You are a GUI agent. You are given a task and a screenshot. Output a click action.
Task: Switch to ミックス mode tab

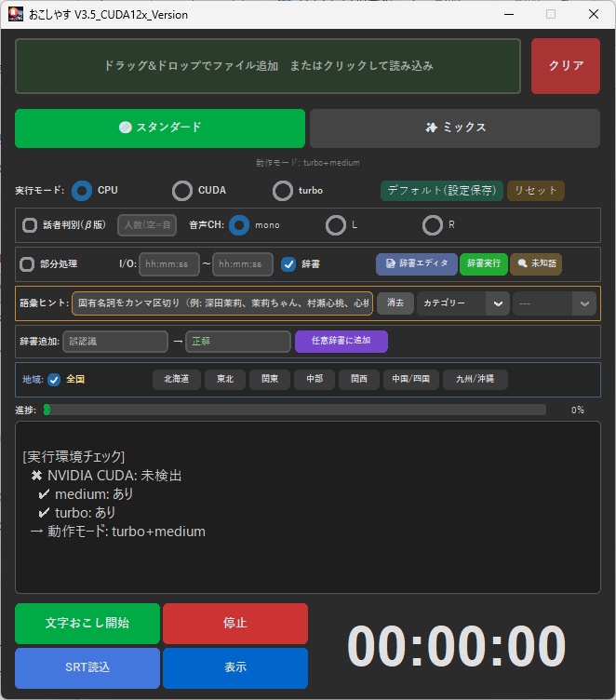455,128
